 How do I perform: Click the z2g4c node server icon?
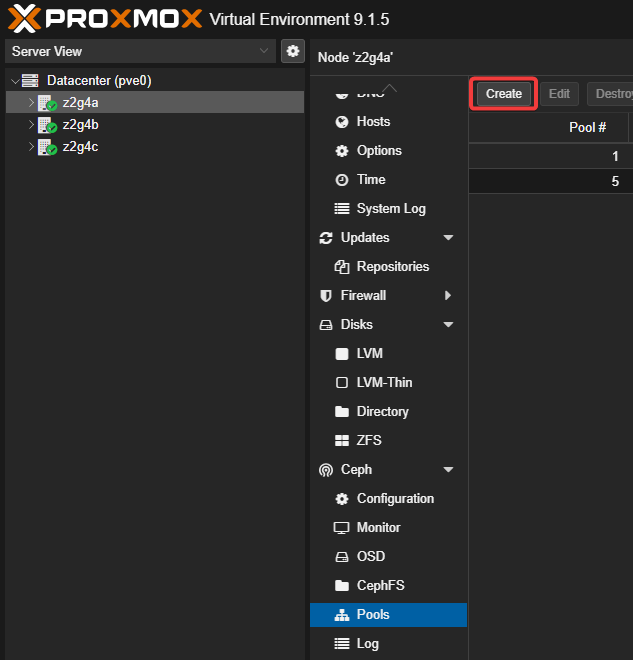point(47,147)
